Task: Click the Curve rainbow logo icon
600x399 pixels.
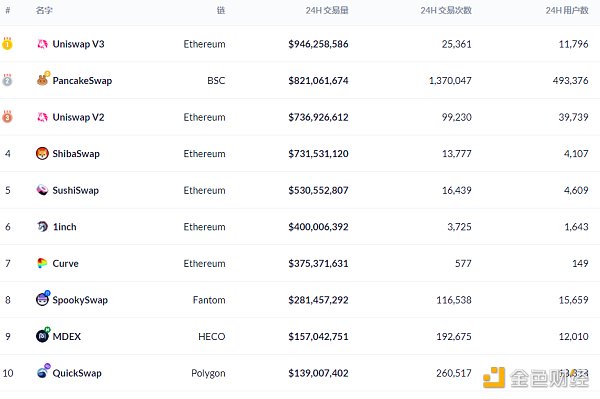Action: [x=42, y=263]
